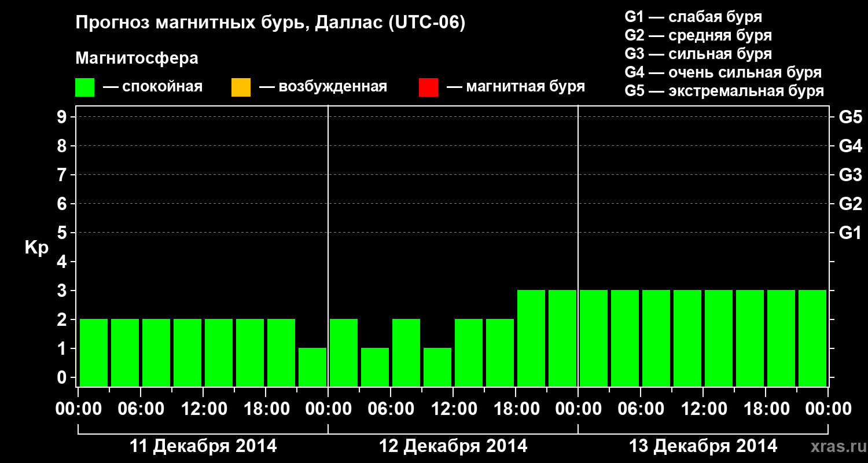Select the 'G2 — средняя буря' legend line
Viewport: 868px width, 463px height.
[698, 35]
